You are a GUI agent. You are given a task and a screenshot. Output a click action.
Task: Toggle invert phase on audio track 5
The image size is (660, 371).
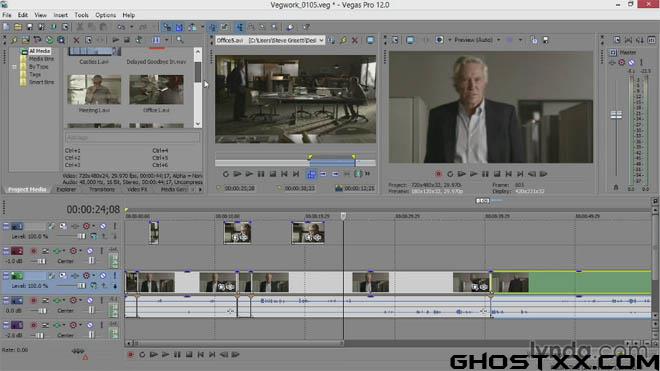coord(45,325)
